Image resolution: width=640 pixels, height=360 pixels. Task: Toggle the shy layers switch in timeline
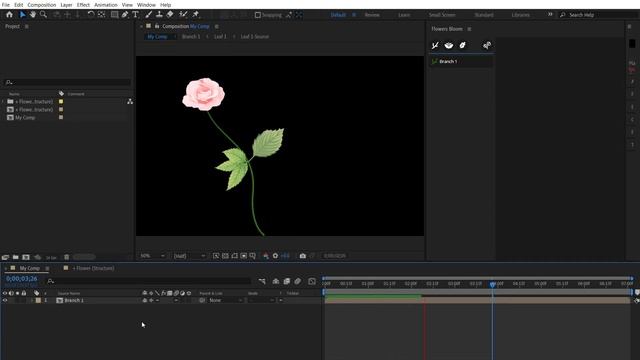[x=276, y=281]
